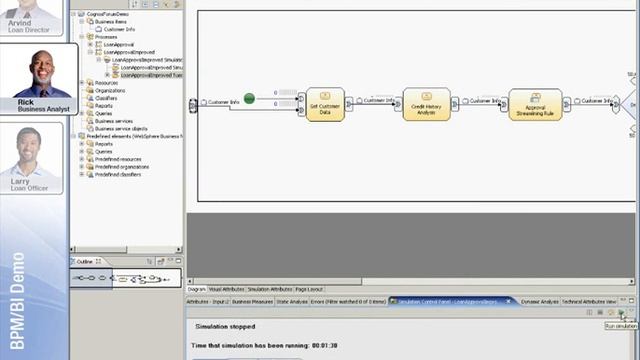Select the Reports item under Predefined elements

click(104, 144)
